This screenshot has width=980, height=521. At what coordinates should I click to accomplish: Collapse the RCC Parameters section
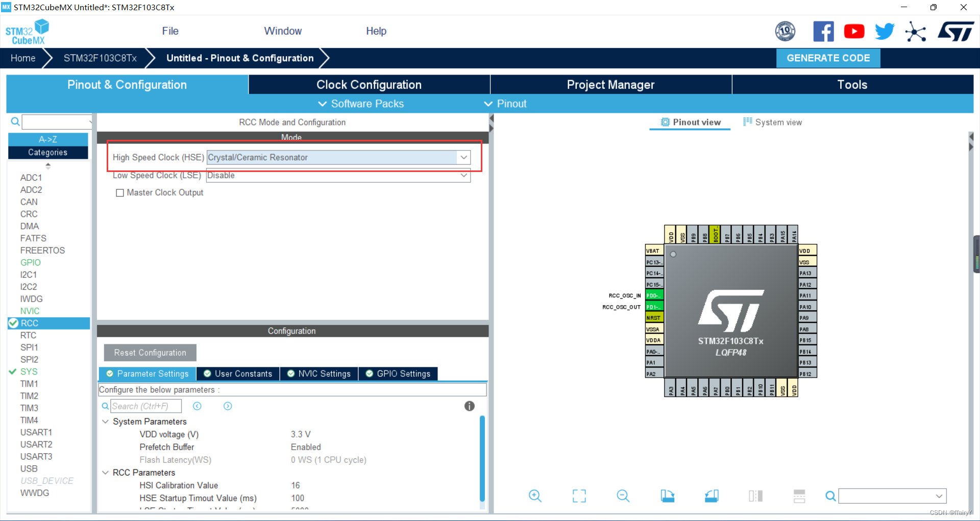point(105,473)
